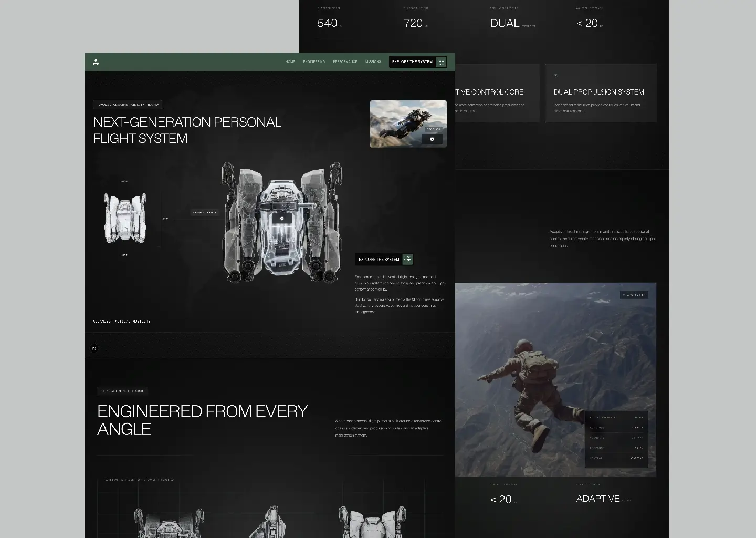Select the small white jetpack thumbnail view
Image resolution: width=756 pixels, height=538 pixels.
tap(125, 218)
